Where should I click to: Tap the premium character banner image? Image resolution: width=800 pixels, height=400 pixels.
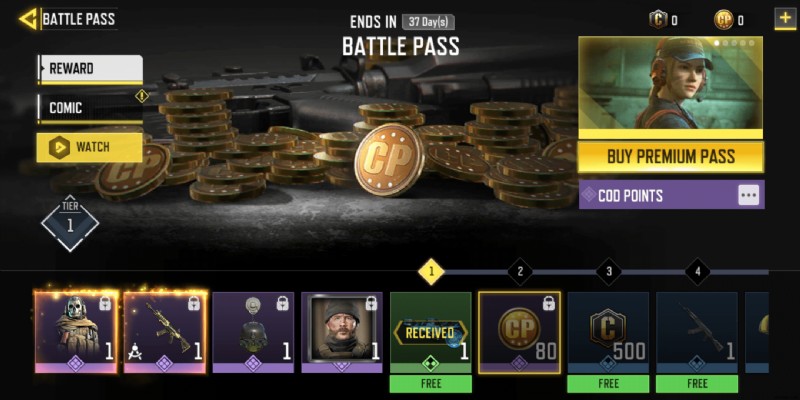tap(670, 82)
